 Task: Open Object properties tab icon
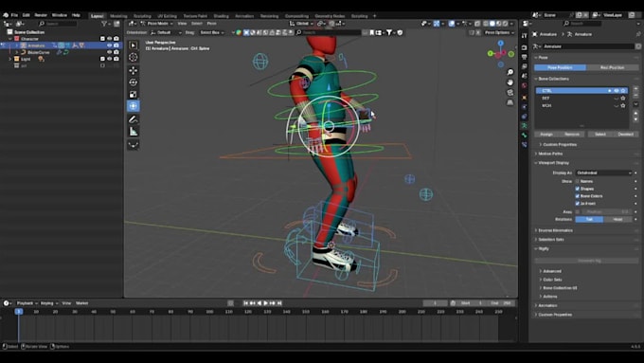click(525, 98)
